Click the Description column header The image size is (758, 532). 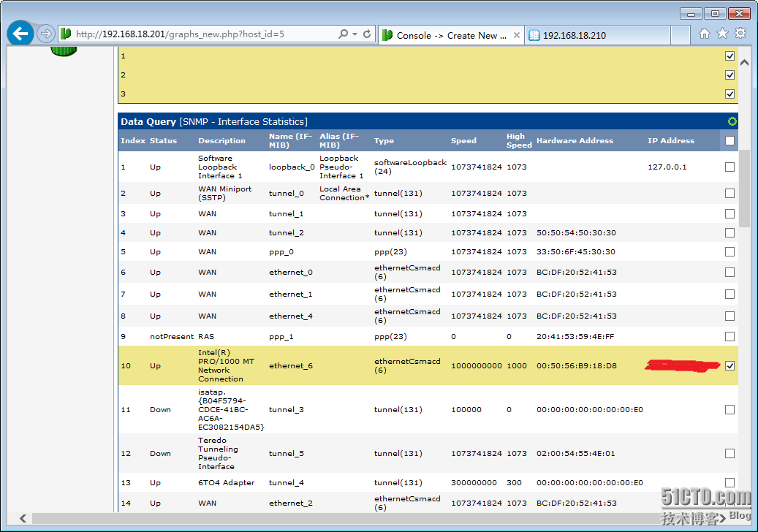[222, 140]
